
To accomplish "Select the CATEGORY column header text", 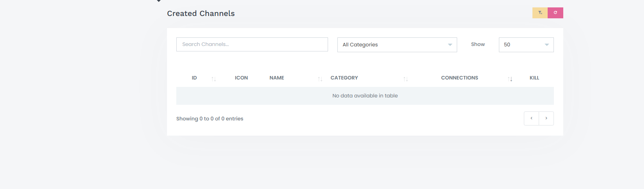I will 344,78.
